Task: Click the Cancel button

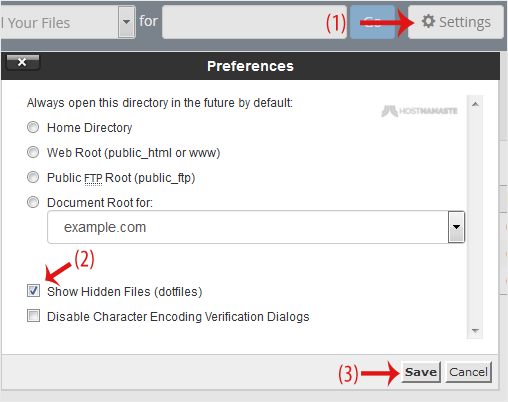Action: (x=468, y=372)
